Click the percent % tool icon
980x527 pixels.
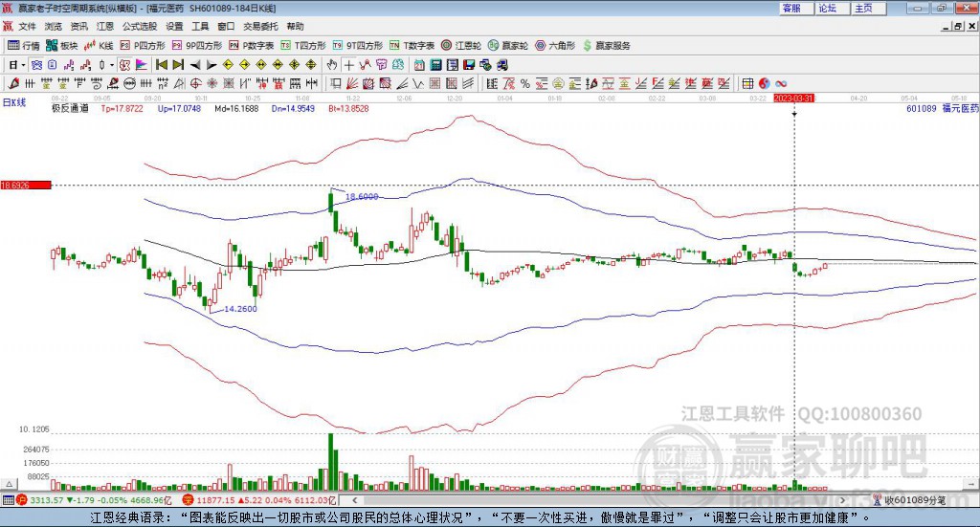525,83
